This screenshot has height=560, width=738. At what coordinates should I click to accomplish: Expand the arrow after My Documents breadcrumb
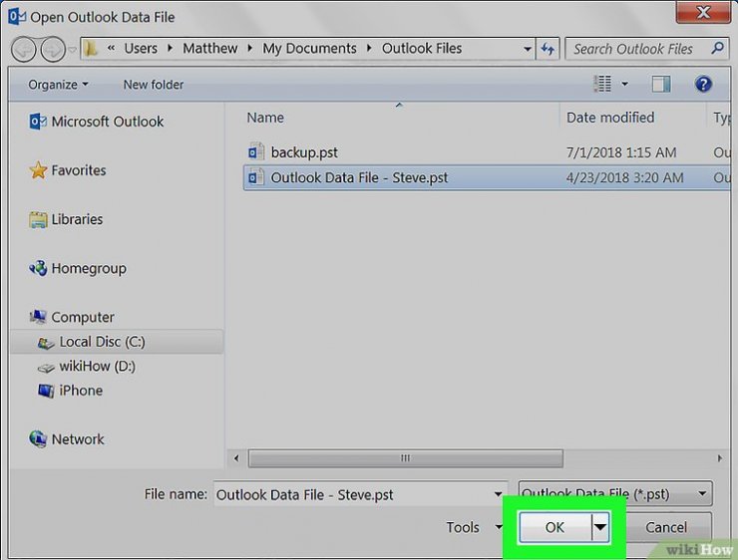click(369, 49)
